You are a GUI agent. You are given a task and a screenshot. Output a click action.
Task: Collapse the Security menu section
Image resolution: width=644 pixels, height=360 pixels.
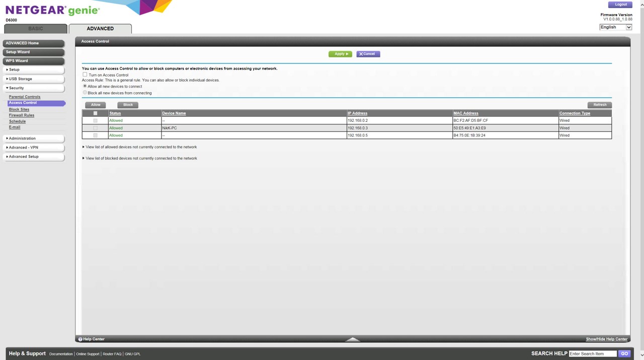[x=34, y=88]
